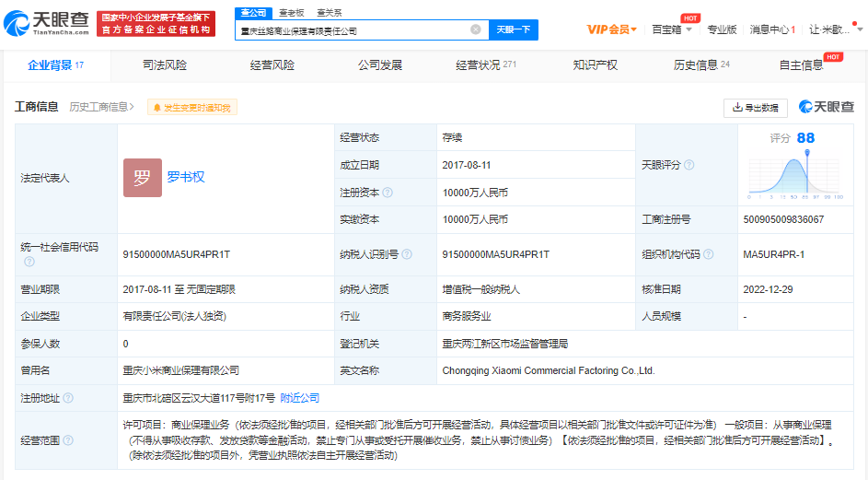Image resolution: width=868 pixels, height=480 pixels.
Task: Click the TianYanCha logo at top left
Action: (x=47, y=23)
